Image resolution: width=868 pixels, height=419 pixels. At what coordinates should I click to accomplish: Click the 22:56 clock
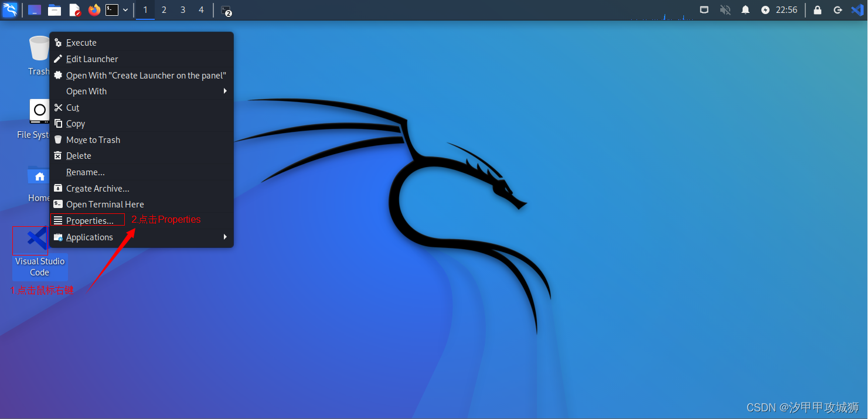[787, 10]
